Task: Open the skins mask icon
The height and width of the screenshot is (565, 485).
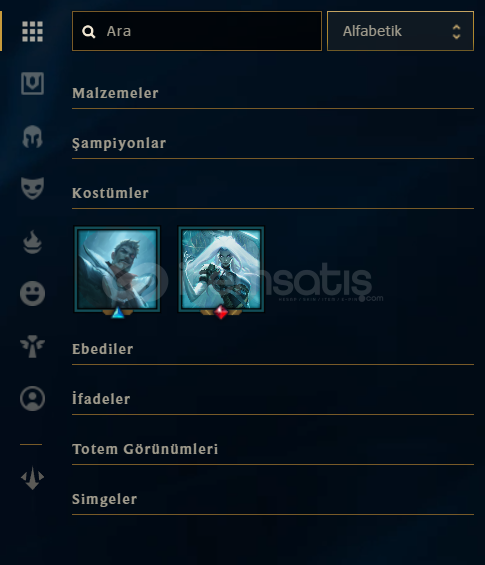Action: 32,188
